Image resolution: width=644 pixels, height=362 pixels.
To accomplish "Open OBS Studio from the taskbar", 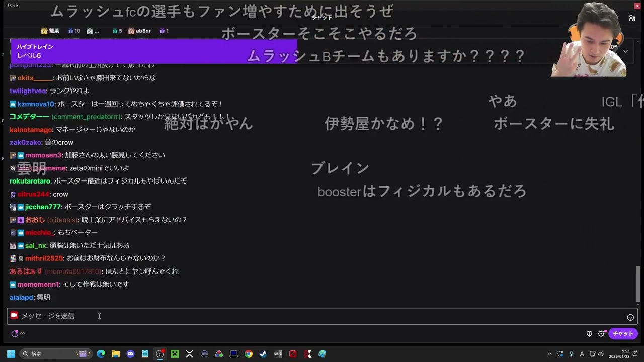I will tap(160, 354).
